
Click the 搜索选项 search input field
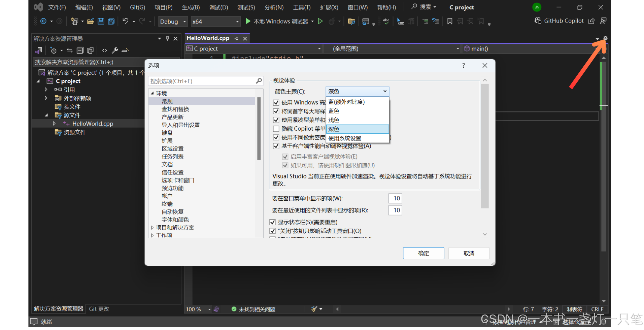pos(202,81)
